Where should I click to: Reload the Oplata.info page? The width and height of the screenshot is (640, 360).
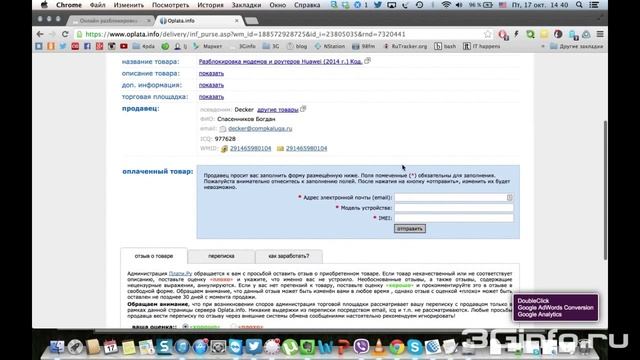pyautogui.click(x=65, y=34)
